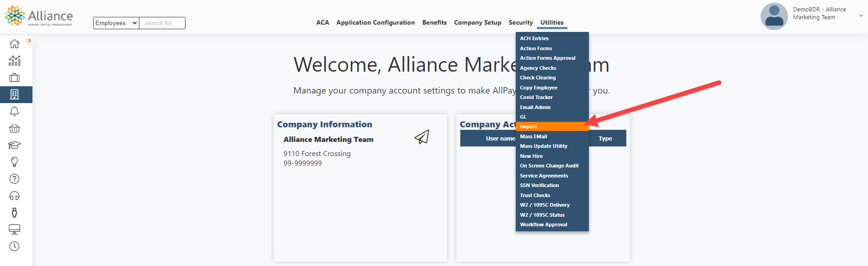This screenshot has height=266, width=868.
Task: Open the analytics chart icon in sidebar
Action: pos(15,61)
